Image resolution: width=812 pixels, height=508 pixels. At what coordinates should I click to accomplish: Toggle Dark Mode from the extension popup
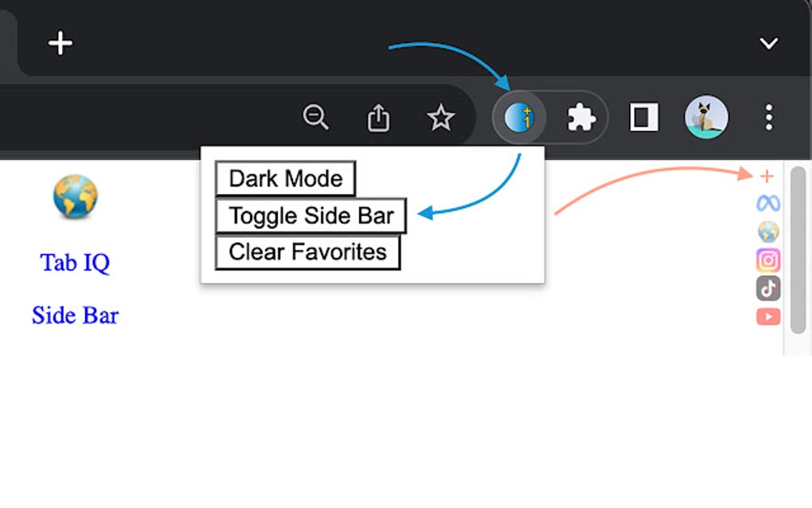[284, 178]
